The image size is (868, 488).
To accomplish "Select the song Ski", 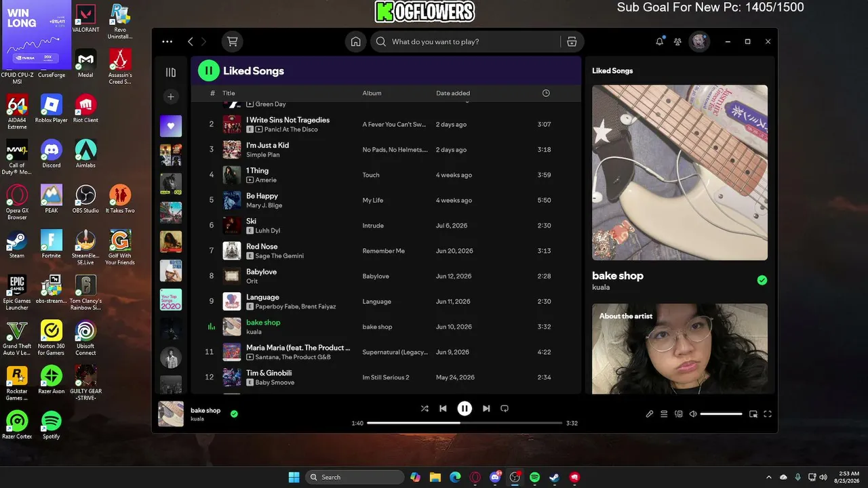I will (x=251, y=221).
